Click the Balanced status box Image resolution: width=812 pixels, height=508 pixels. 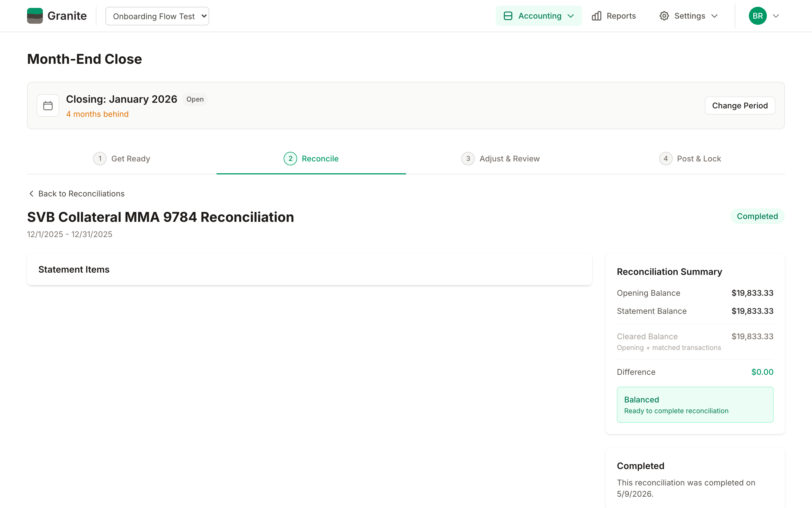(x=695, y=404)
